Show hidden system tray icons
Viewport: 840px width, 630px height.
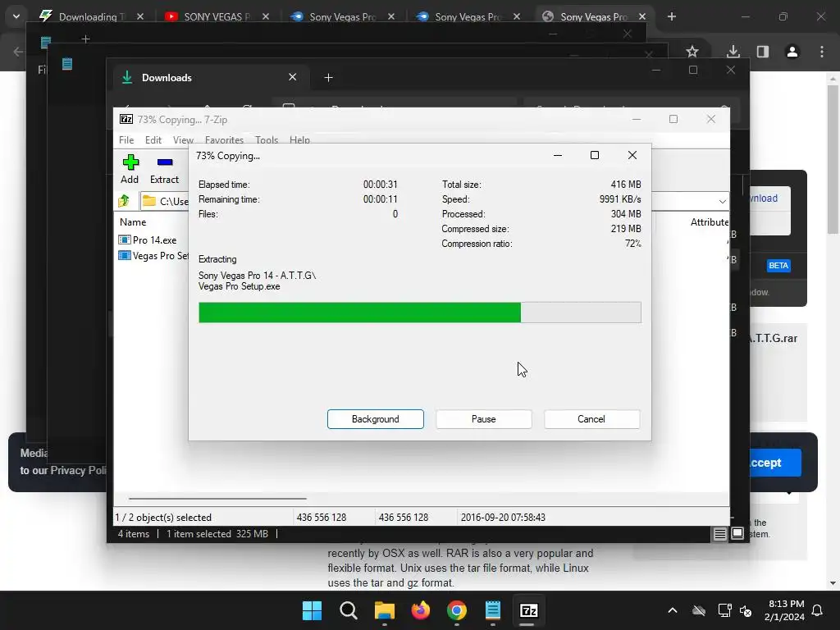click(x=673, y=610)
